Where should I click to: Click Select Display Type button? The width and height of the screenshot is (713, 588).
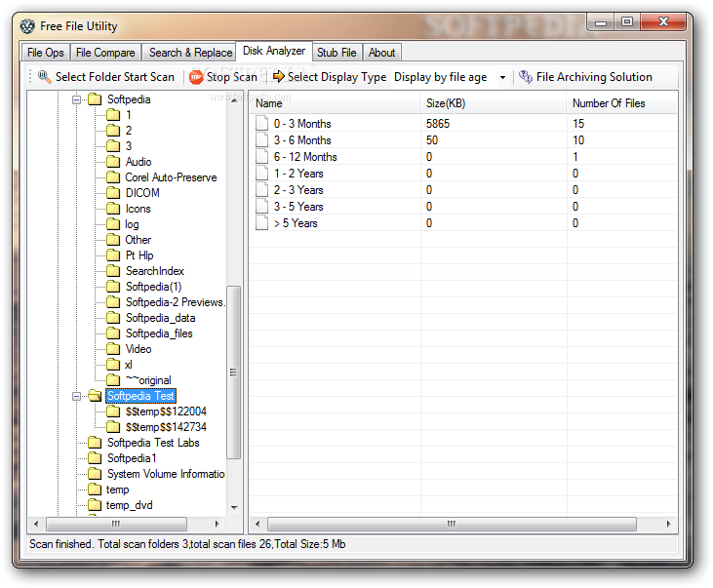pos(330,77)
